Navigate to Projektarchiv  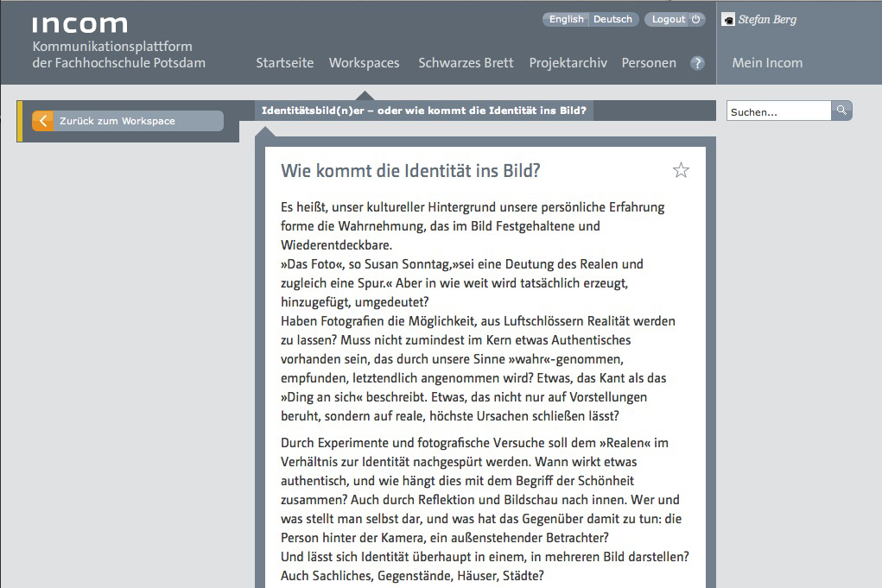pos(568,63)
